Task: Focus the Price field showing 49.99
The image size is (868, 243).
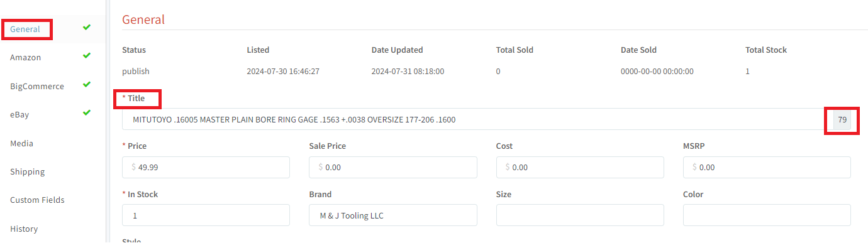Action: click(206, 168)
